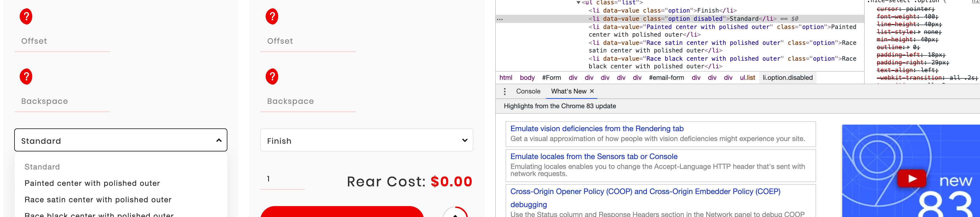Focus the Backspace field in the left column
This screenshot has width=980, height=217.
62,101
